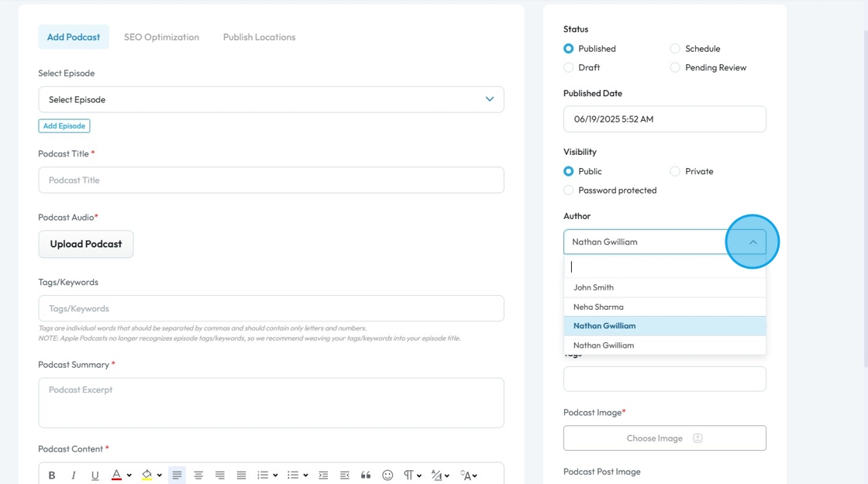Click the Tags field in sidebar
Image resolution: width=868 pixels, height=484 pixels.
pos(665,379)
